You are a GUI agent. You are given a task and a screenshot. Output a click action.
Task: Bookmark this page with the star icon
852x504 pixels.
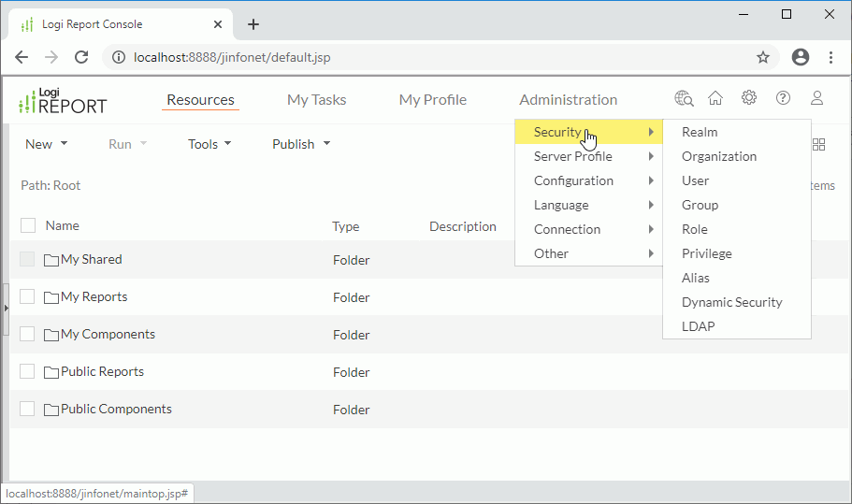763,57
